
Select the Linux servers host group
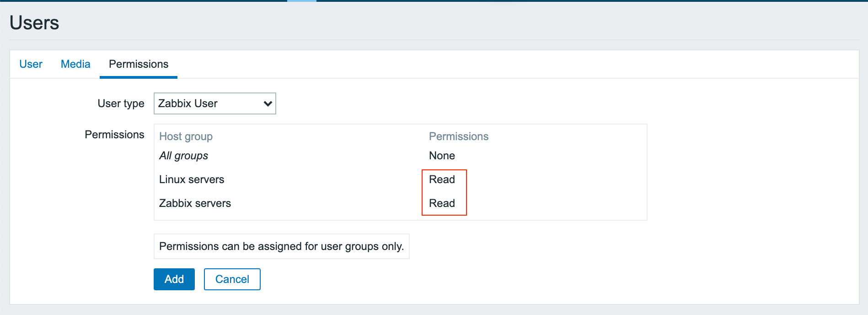[192, 179]
